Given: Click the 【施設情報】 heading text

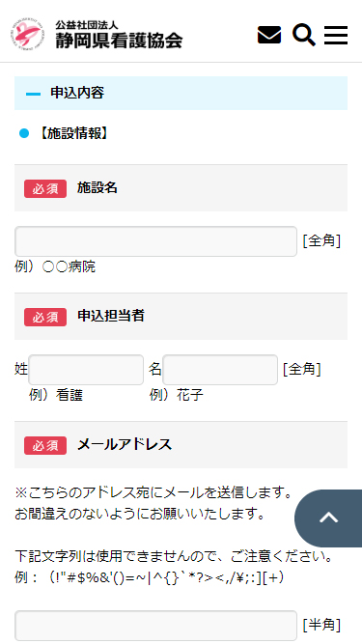Looking at the screenshot, I should coord(74,133).
